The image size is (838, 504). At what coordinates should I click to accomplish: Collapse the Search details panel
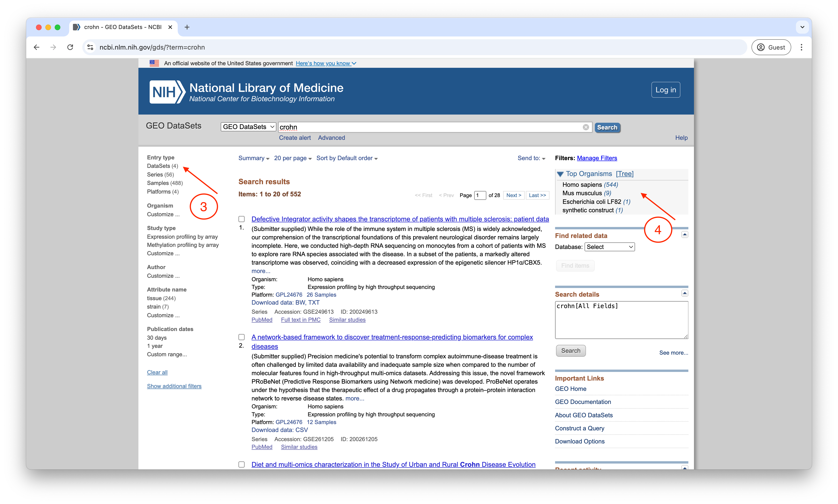tap(685, 293)
